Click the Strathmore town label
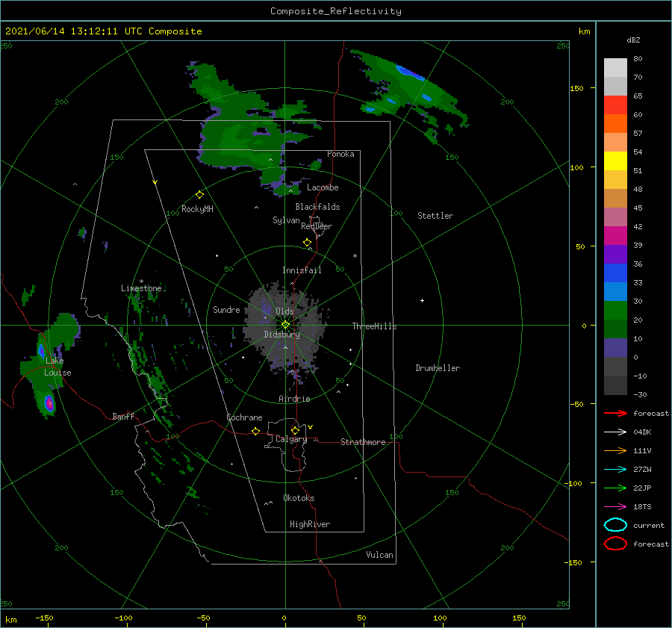Screen dimensions: 672x628 point(363,442)
